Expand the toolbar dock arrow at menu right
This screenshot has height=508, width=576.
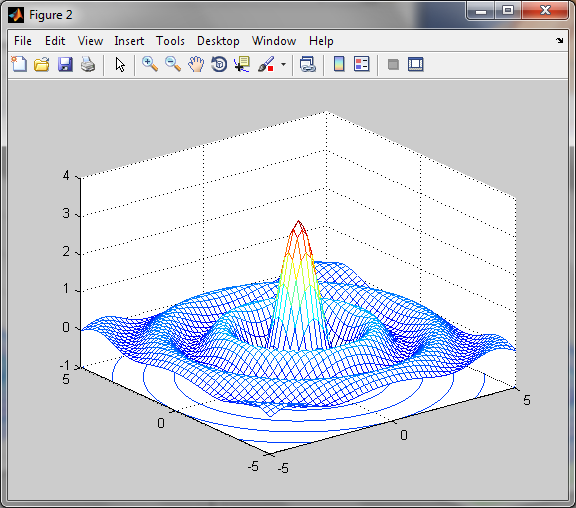click(559, 40)
